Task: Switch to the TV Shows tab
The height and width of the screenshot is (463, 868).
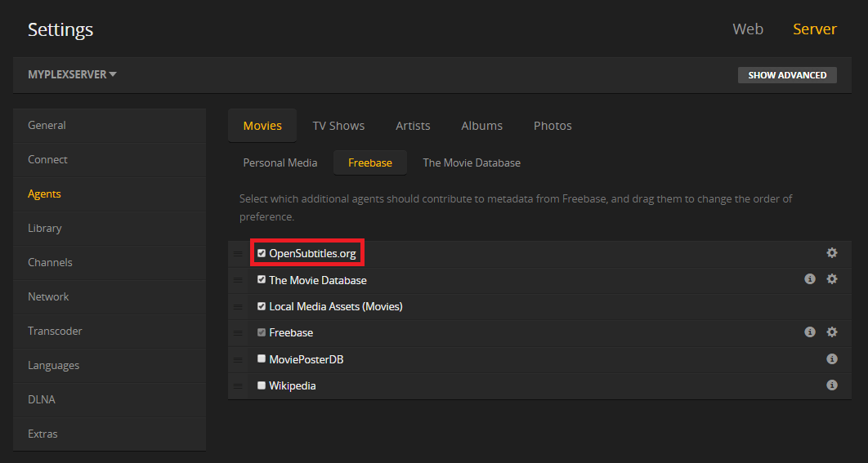Action: point(338,126)
